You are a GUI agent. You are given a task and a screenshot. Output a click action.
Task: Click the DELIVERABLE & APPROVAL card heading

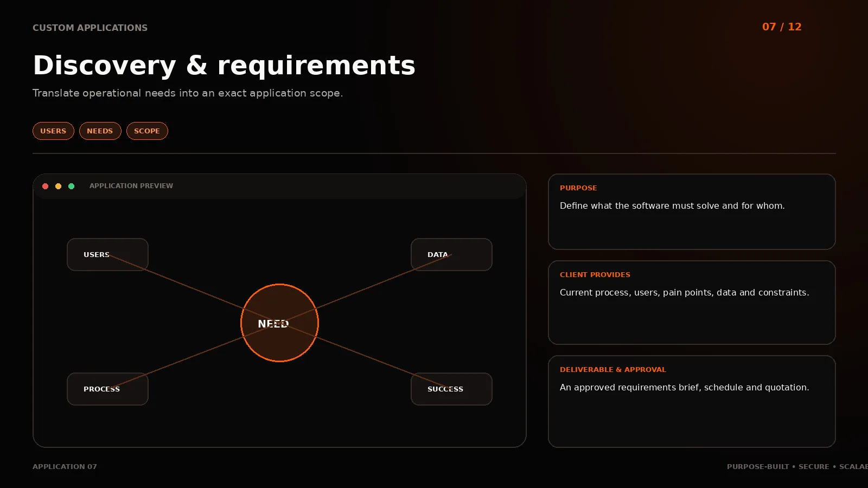(613, 369)
